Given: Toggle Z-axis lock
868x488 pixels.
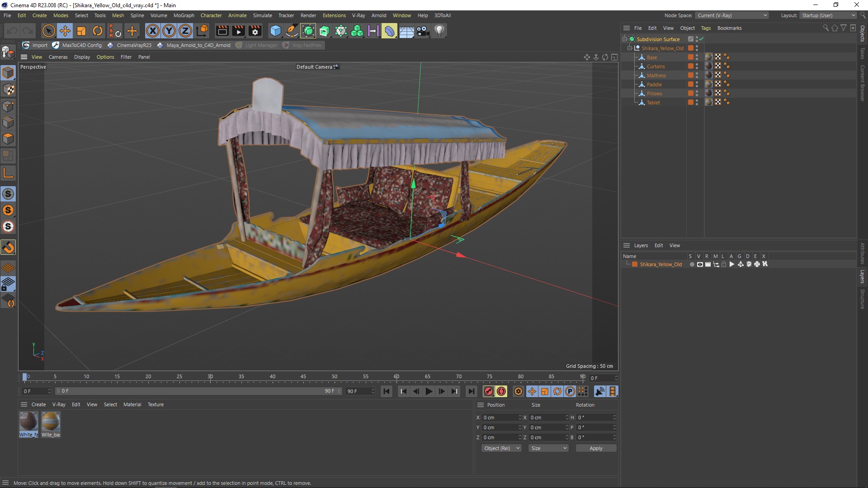Looking at the screenshot, I should click(x=185, y=31).
